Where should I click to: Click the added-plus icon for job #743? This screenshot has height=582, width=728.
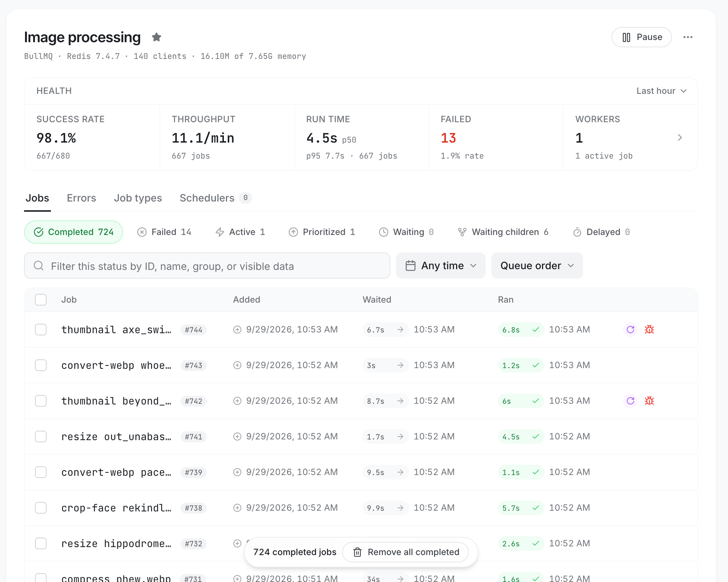click(x=237, y=365)
